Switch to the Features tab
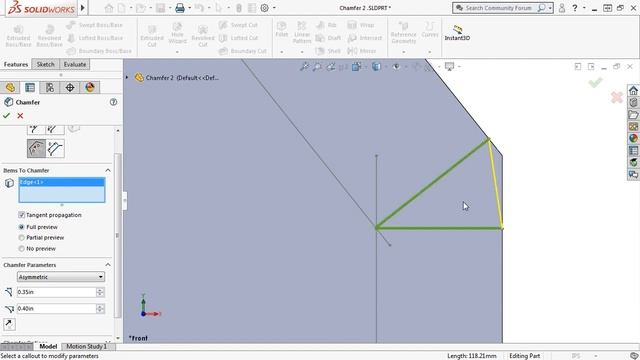640x360 pixels. tap(16, 64)
